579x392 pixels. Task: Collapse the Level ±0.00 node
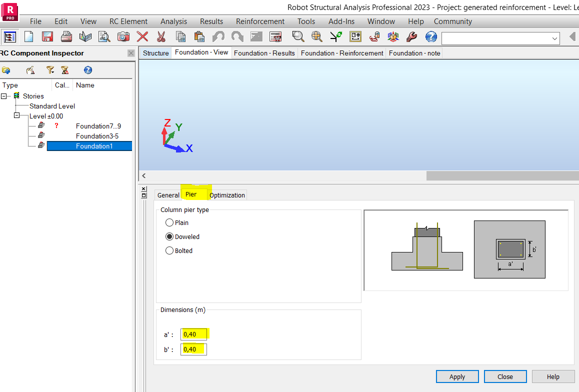click(x=15, y=115)
